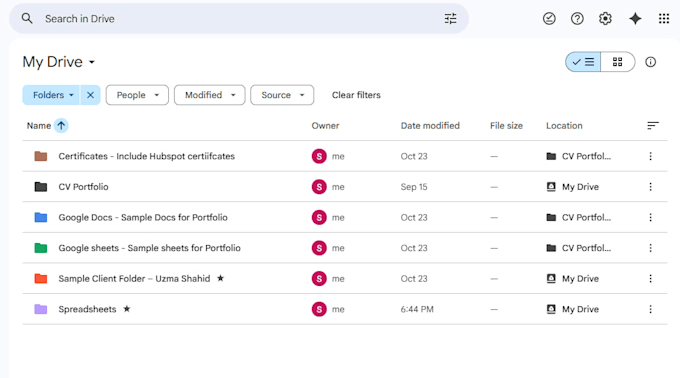
Task: Click owner avatar in Certificates row
Action: (319, 156)
